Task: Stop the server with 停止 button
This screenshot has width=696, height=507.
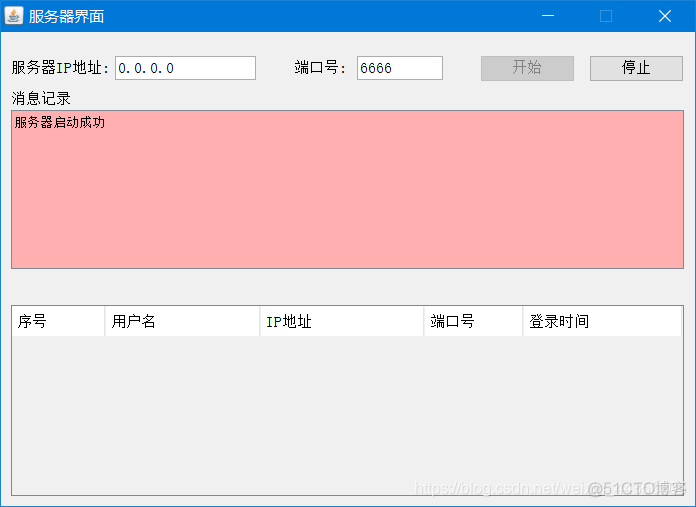Action: (x=636, y=68)
